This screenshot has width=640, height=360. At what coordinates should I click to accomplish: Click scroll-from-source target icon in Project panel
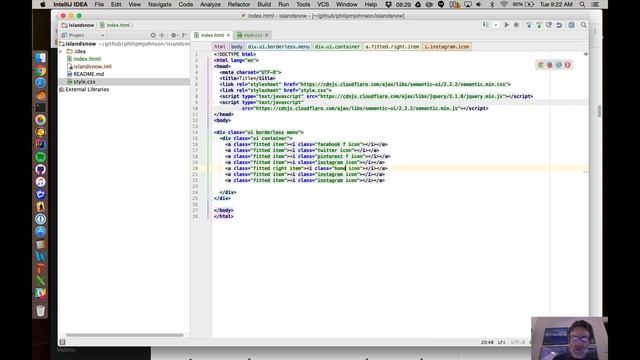click(153, 35)
